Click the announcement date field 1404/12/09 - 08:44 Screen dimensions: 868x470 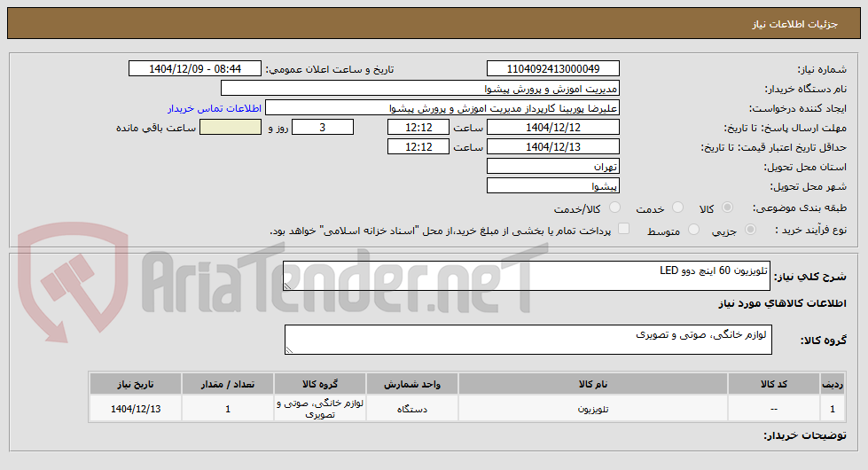(x=195, y=68)
